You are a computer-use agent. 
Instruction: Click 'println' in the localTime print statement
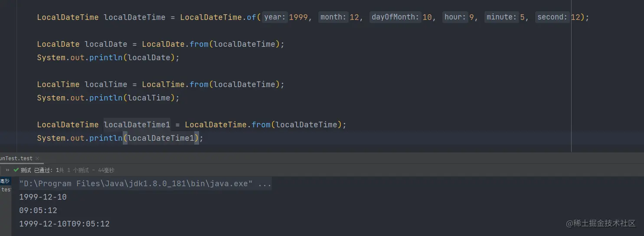(x=106, y=98)
